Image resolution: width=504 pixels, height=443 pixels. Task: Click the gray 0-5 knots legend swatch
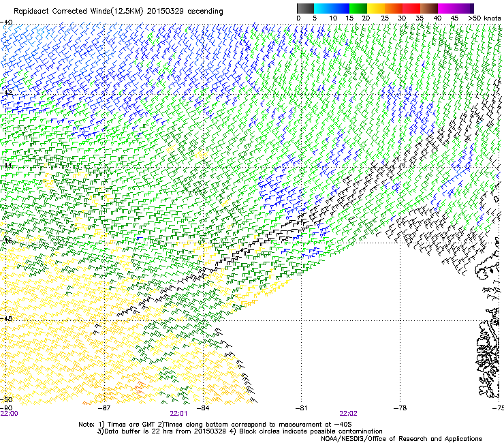pyautogui.click(x=305, y=8)
